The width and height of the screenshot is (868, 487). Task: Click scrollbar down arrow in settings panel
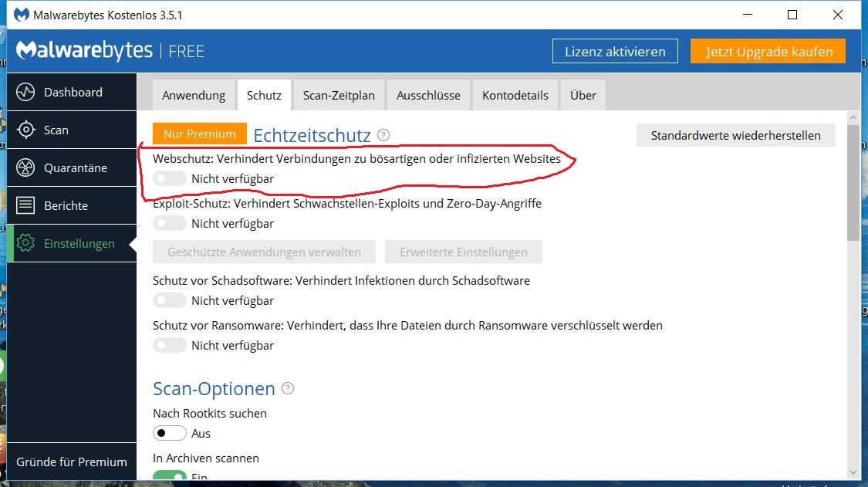pyautogui.click(x=853, y=472)
